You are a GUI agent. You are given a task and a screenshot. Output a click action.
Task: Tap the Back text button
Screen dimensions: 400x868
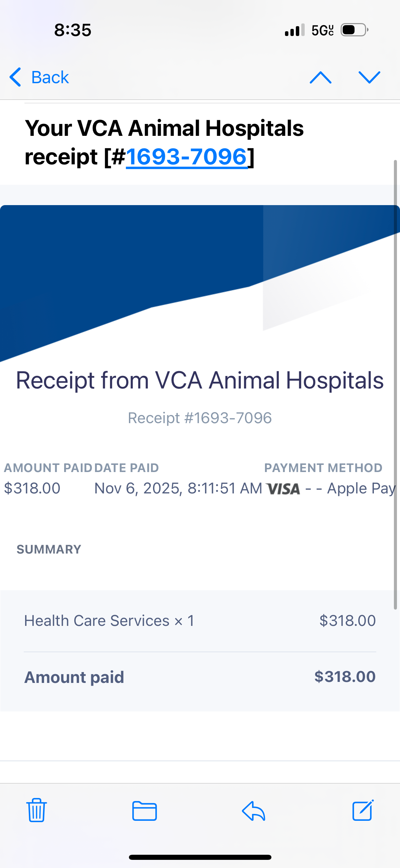50,77
